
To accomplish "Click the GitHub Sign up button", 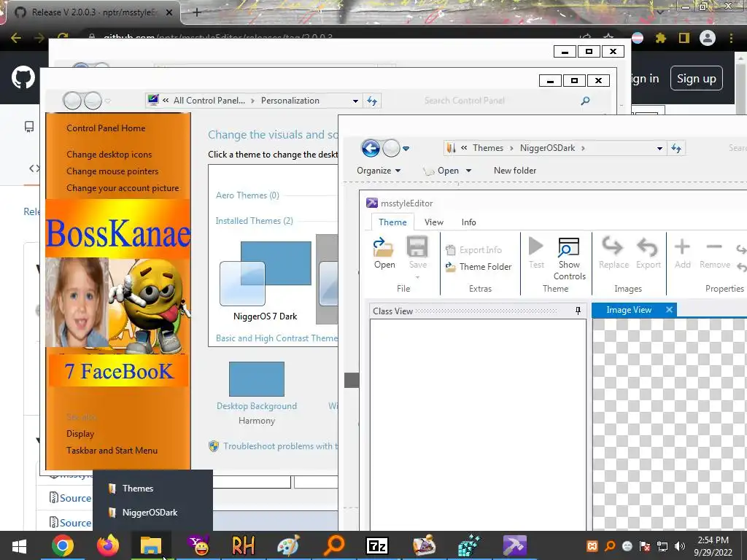I will pos(696,79).
